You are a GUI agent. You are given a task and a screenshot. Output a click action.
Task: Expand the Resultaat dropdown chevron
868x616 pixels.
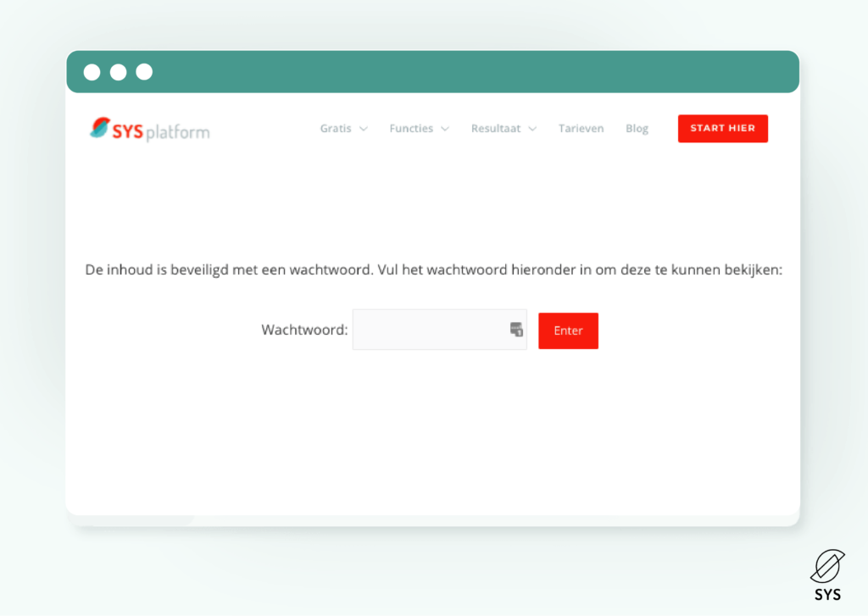[532, 129]
